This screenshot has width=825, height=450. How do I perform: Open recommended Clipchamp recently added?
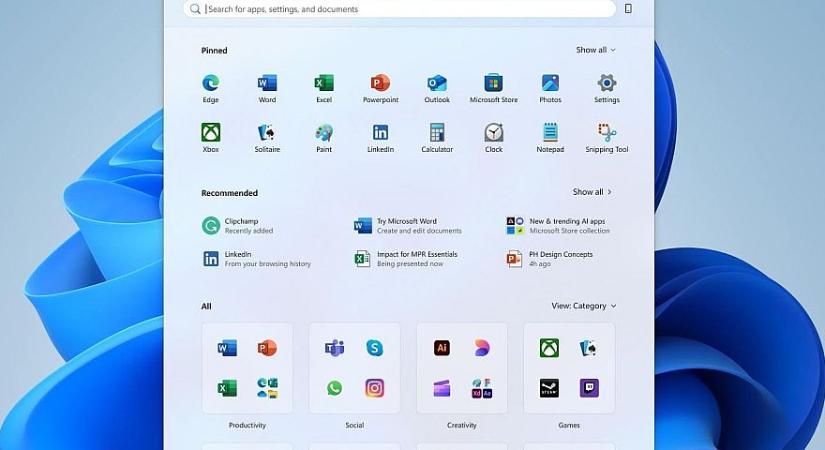coord(238,226)
